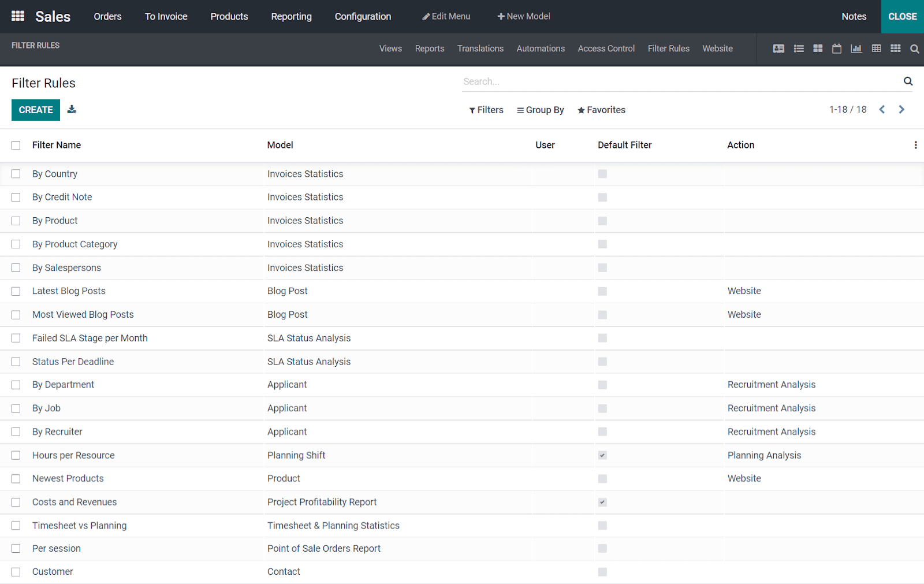Open the Per session filter row

pos(462,549)
